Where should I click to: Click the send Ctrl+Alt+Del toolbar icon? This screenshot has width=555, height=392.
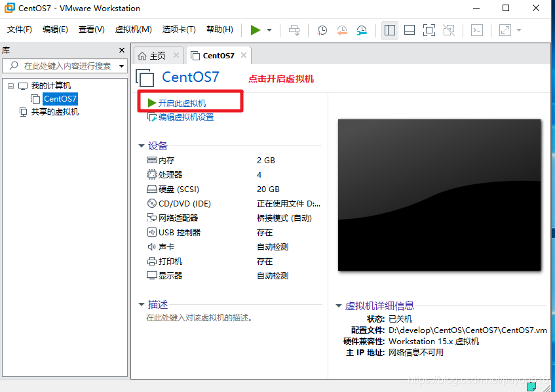(x=294, y=30)
